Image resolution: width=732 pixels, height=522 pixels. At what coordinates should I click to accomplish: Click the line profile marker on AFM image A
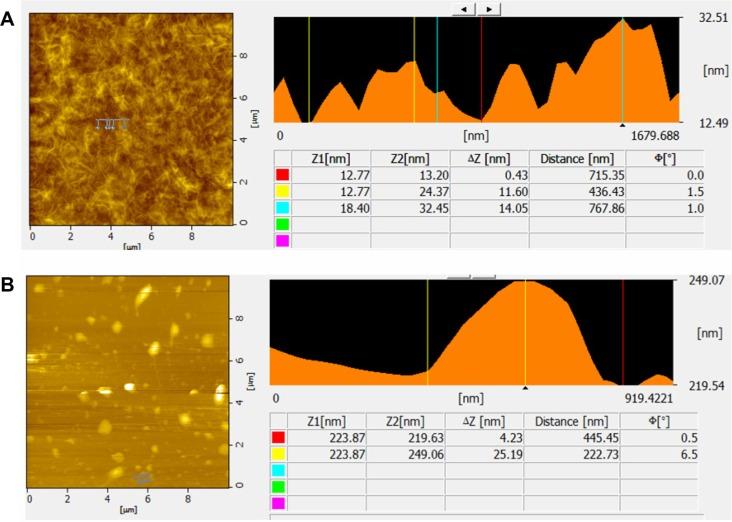click(x=111, y=124)
